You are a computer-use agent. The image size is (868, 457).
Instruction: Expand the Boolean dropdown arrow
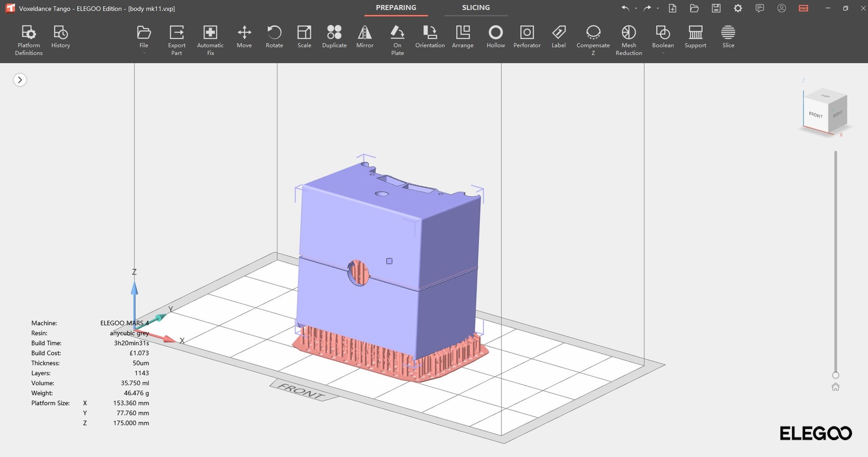coord(663,53)
